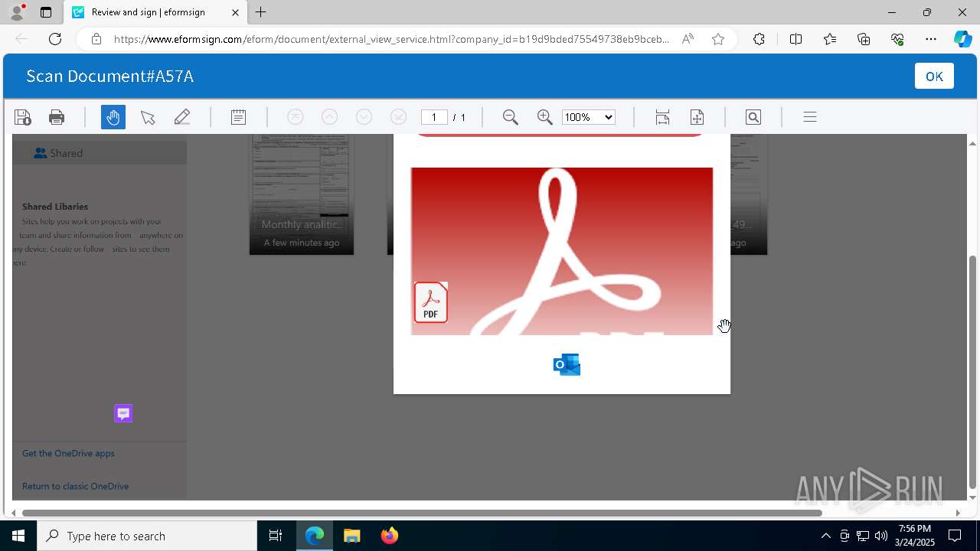Click the purple chat bubble icon

tap(123, 413)
